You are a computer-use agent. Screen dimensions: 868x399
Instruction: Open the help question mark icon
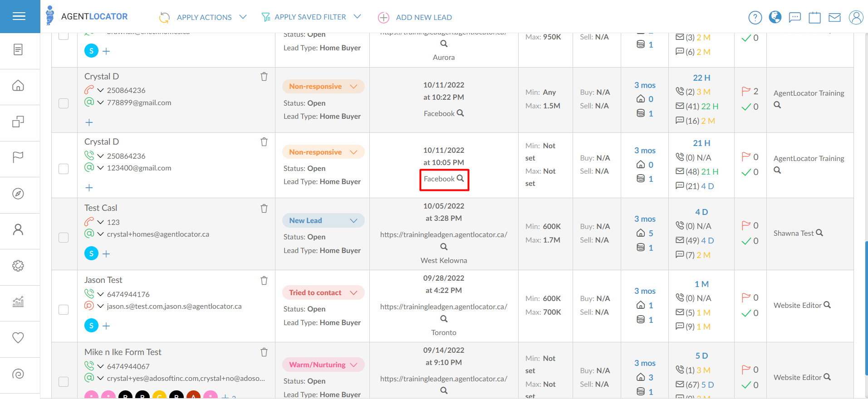[x=755, y=18]
